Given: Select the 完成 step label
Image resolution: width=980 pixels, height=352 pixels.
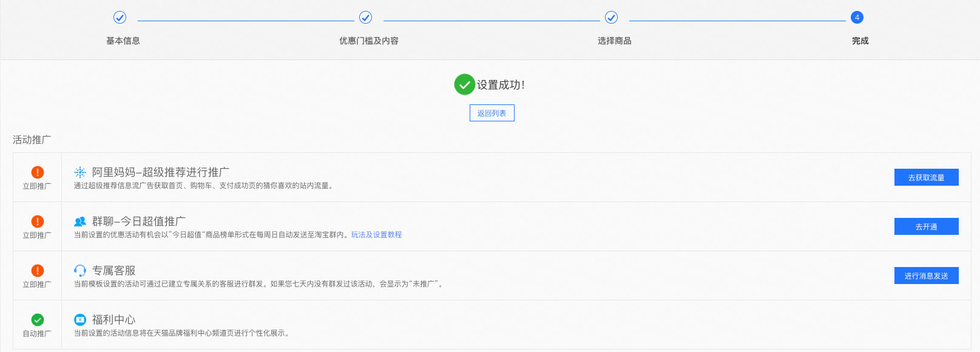Looking at the screenshot, I should tap(860, 41).
